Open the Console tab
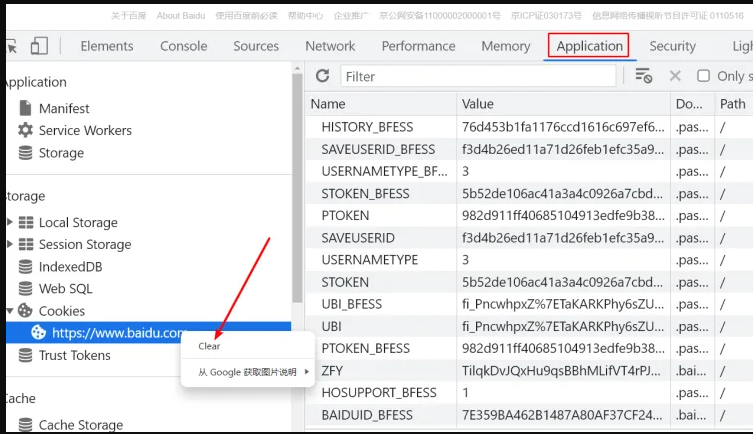Image resolution: width=753 pixels, height=434 pixels. click(x=184, y=46)
